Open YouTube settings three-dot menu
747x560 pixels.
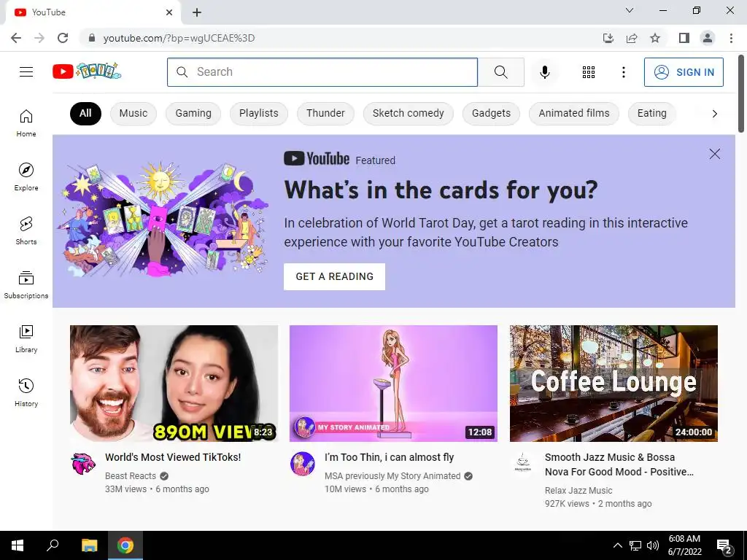pos(623,72)
